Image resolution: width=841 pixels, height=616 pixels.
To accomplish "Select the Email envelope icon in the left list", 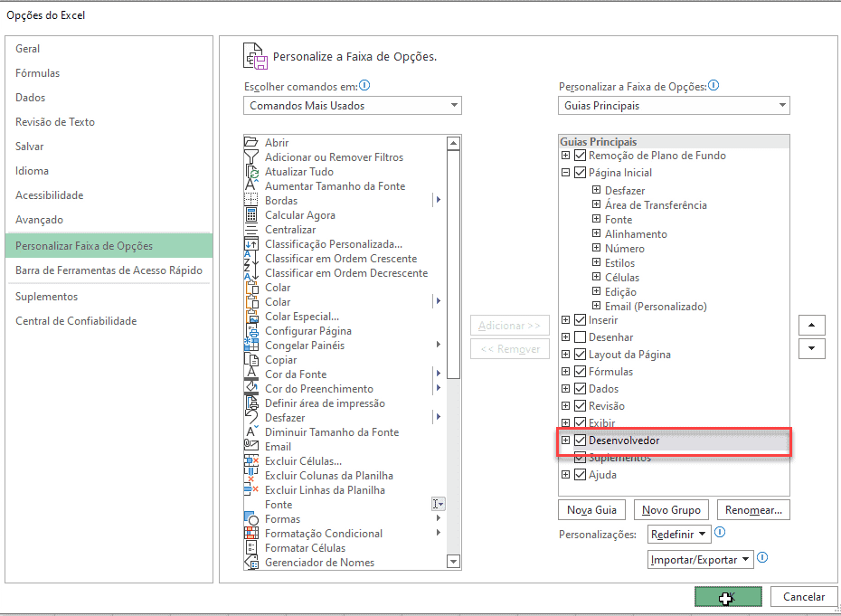I will pos(251,447).
